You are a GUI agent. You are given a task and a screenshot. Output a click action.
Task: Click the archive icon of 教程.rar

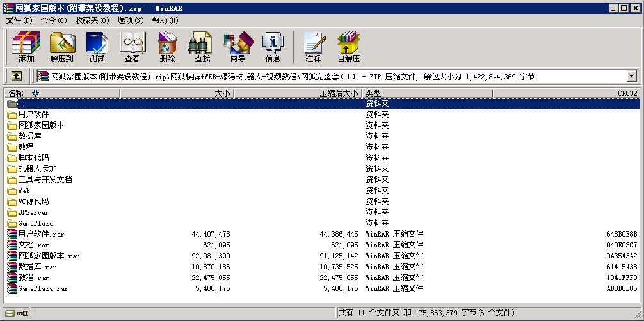pos(12,278)
